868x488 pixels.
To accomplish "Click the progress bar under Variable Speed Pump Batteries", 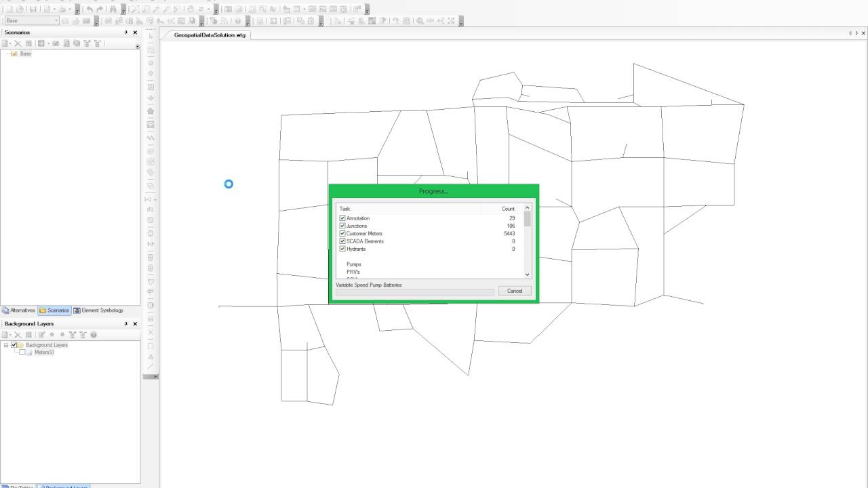I will point(415,292).
